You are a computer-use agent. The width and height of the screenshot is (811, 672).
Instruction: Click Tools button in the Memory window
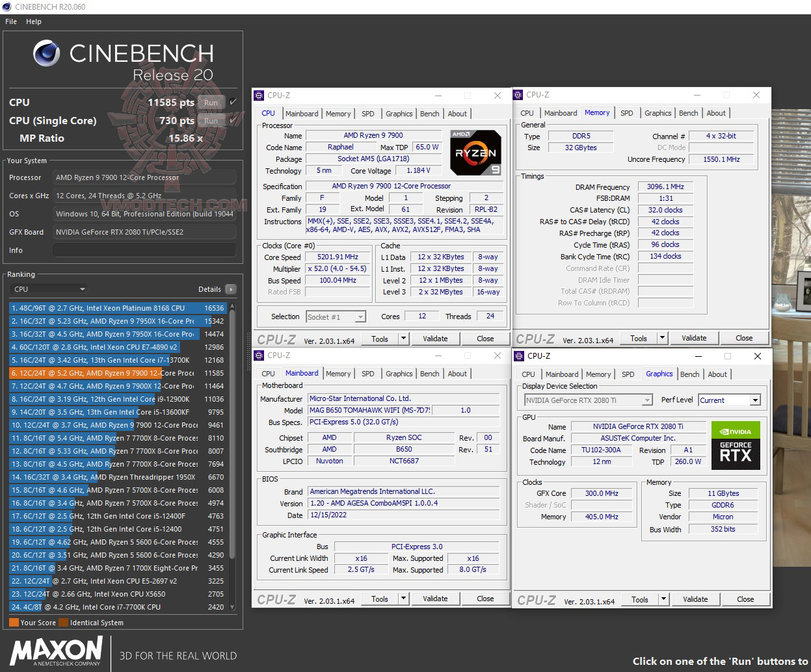pyautogui.click(x=639, y=338)
